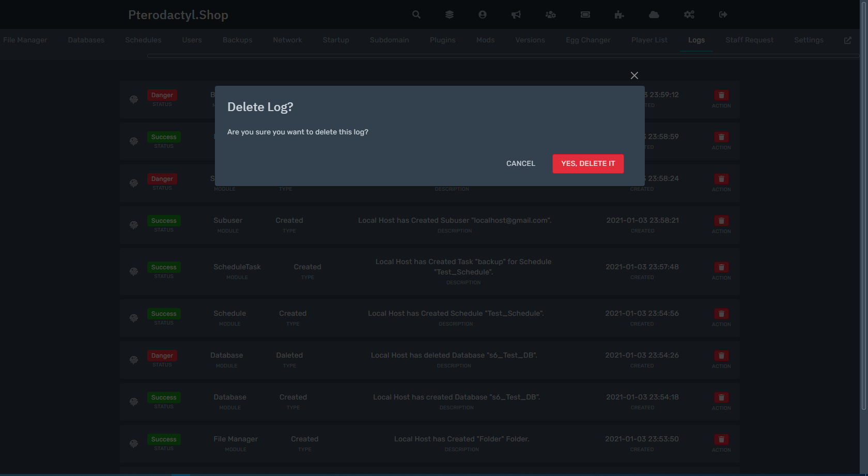Switch to the Backups tab
Image resolution: width=868 pixels, height=476 pixels.
coord(237,40)
